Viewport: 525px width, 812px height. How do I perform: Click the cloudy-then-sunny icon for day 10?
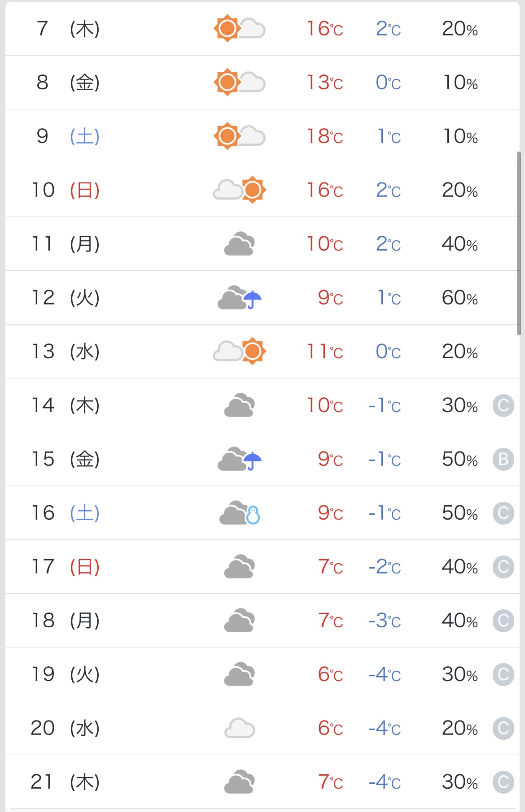(239, 190)
